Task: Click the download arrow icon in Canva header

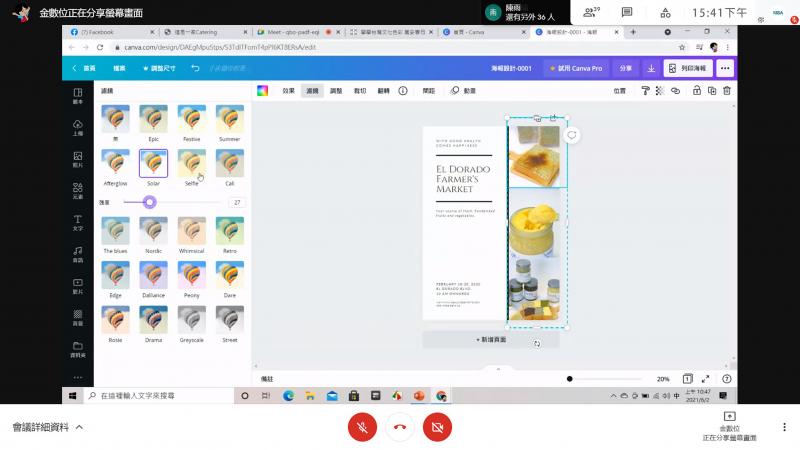Action: (x=651, y=68)
